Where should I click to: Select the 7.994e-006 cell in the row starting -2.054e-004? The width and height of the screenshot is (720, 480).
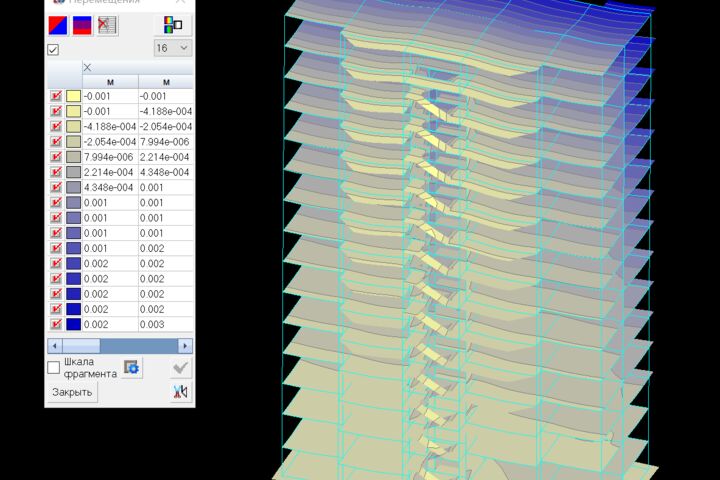(165, 141)
